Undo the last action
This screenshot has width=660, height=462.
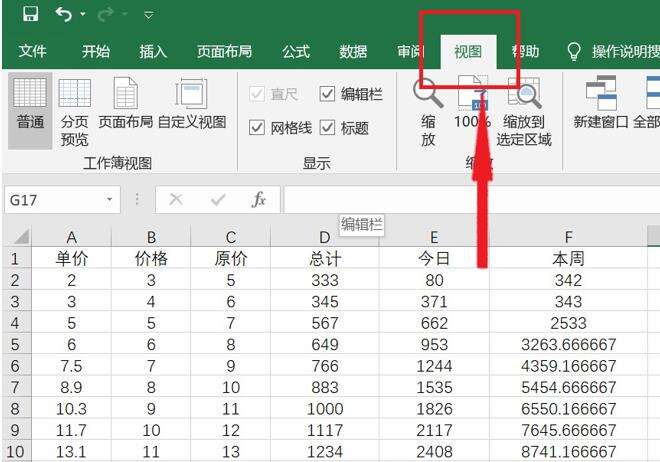[64, 15]
